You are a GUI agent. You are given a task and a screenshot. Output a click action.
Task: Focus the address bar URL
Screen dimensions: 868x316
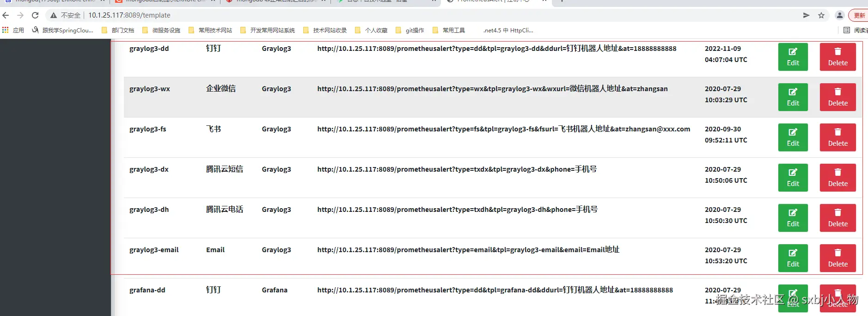129,15
